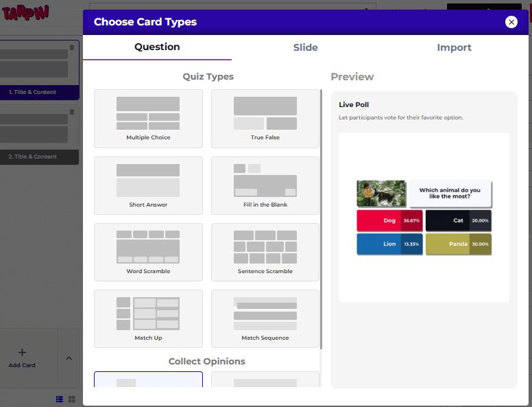Pick the Short Answer quiz type
Screen dimensions: 532x407
pos(148,185)
